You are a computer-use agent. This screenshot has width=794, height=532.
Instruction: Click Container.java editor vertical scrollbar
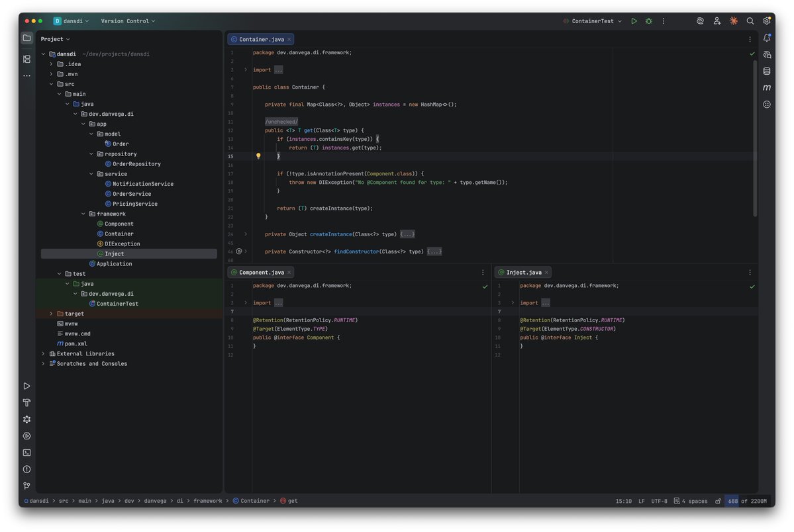point(755,138)
